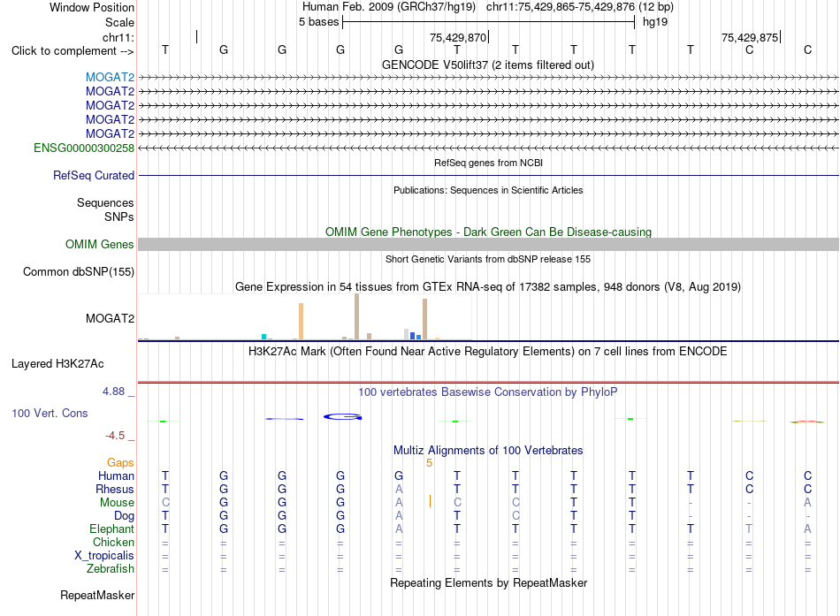
Task: Select the ENSG00000300258 gene label
Action: click(x=84, y=148)
